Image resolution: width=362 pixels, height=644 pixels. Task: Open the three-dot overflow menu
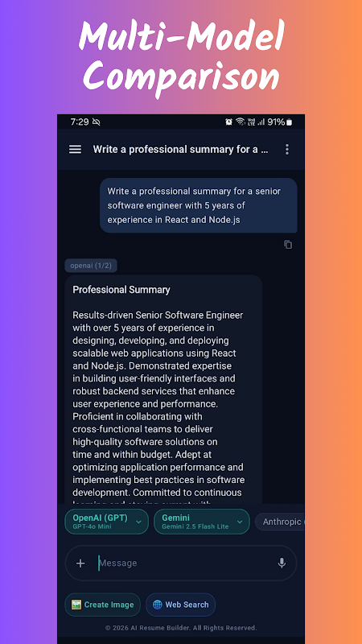(287, 150)
